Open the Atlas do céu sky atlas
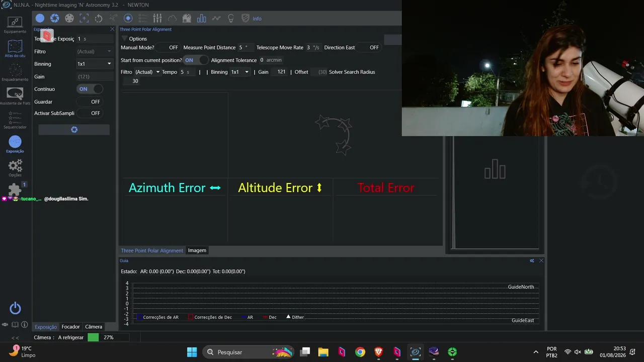This screenshot has height=362, width=644. coord(15,49)
